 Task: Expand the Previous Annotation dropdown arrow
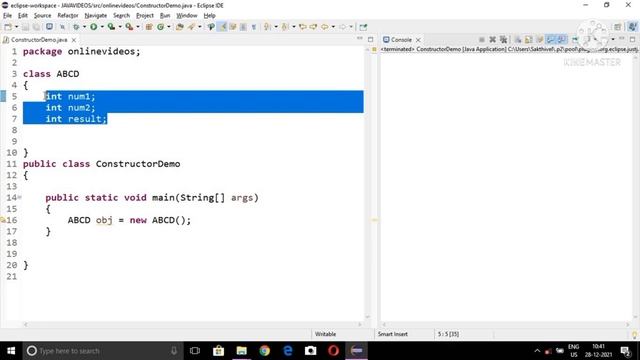click(x=293, y=27)
